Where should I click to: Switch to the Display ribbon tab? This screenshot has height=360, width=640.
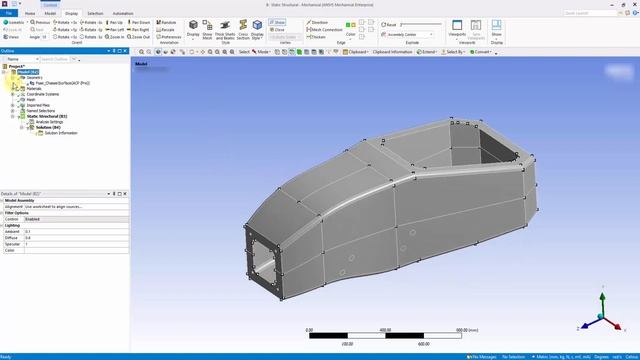click(x=71, y=13)
